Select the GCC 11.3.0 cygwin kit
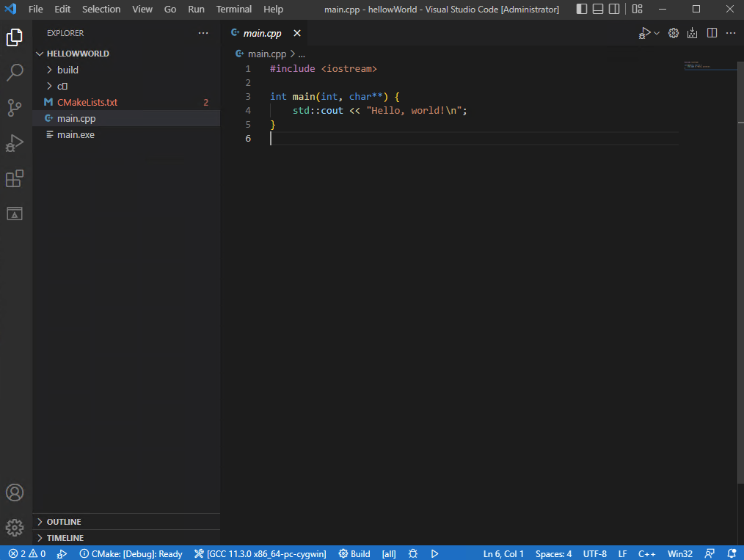 [259, 553]
